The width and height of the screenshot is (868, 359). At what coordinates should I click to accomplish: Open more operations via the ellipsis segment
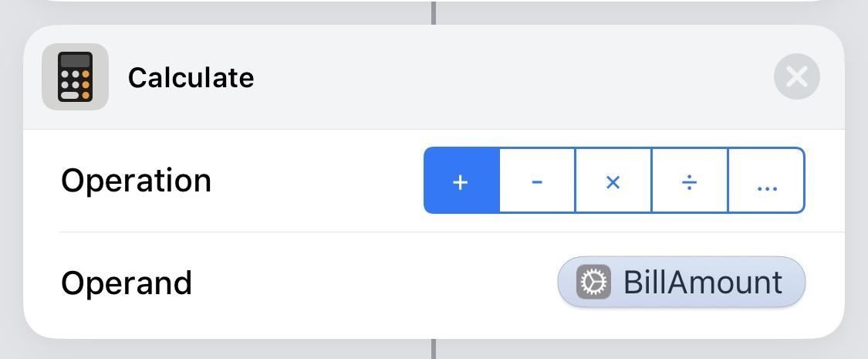tap(766, 181)
